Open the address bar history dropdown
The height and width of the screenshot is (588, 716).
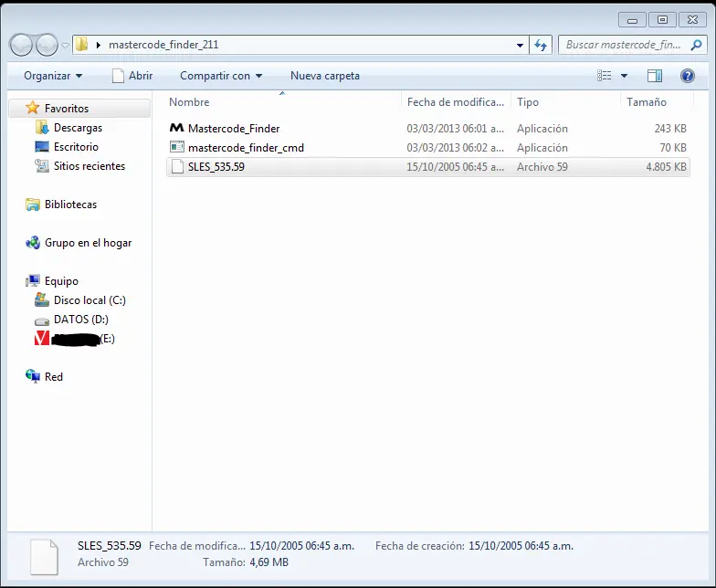(520, 46)
